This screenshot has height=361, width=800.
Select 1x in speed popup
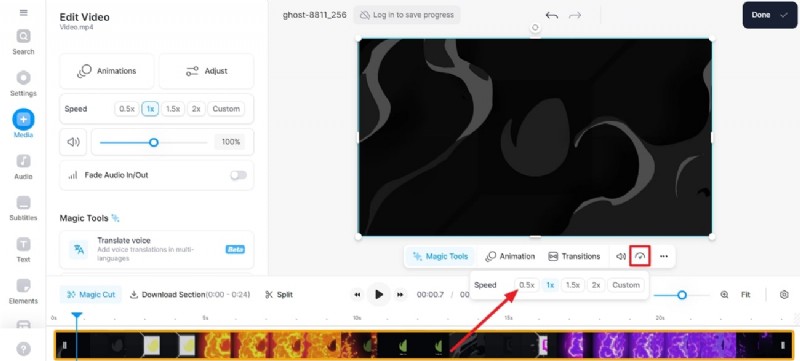(550, 285)
